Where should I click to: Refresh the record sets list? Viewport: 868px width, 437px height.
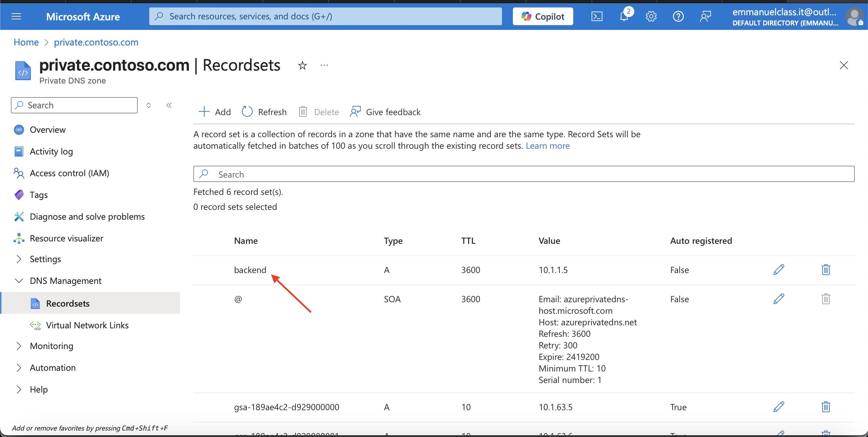tap(264, 112)
